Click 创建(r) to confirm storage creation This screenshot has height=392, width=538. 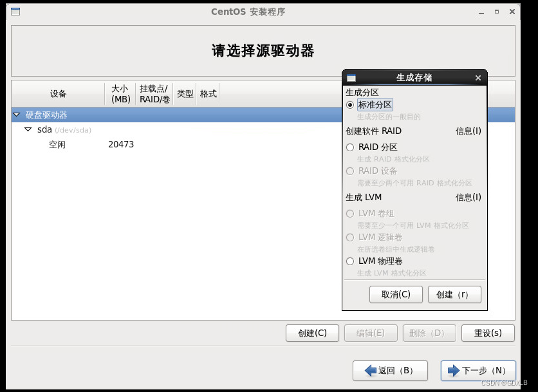pos(454,294)
